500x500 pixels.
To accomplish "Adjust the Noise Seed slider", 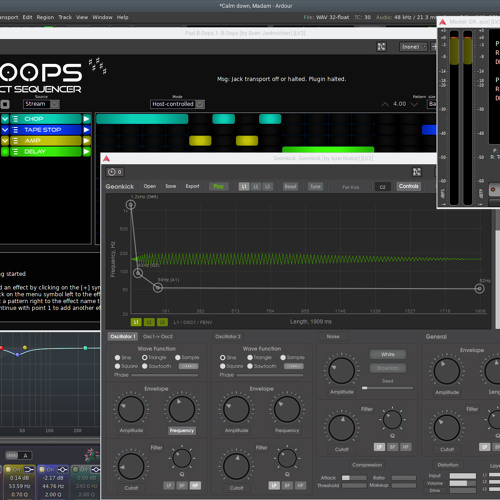I will pos(387,388).
